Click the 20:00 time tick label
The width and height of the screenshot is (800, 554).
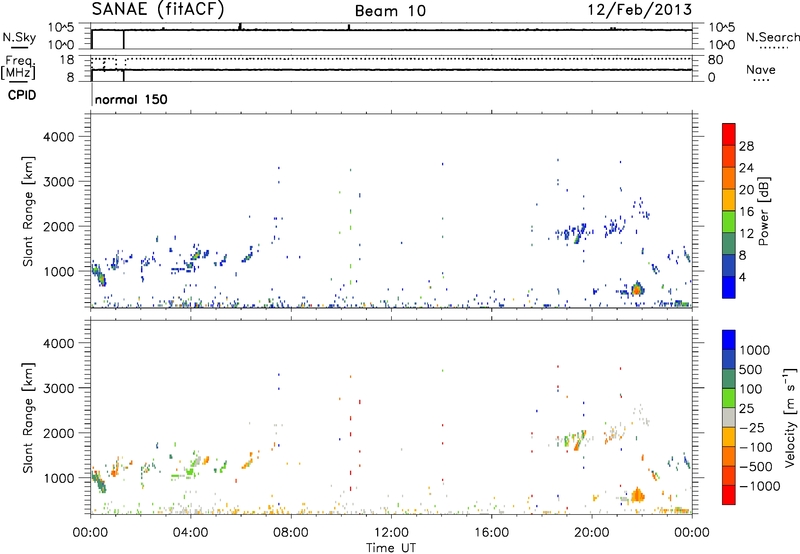(591, 533)
